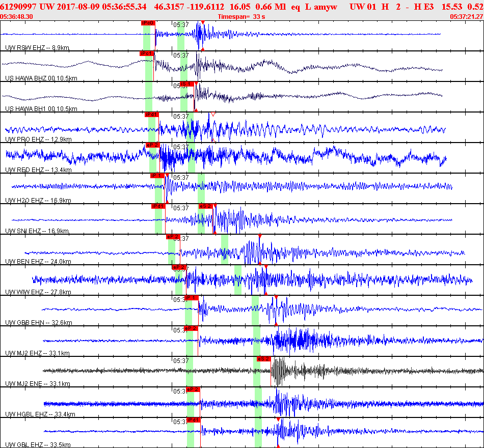This screenshot has width=484, height=448.
Task: Click station label UW RED EHZ -- 13.4km
Action: pyautogui.click(x=38, y=170)
